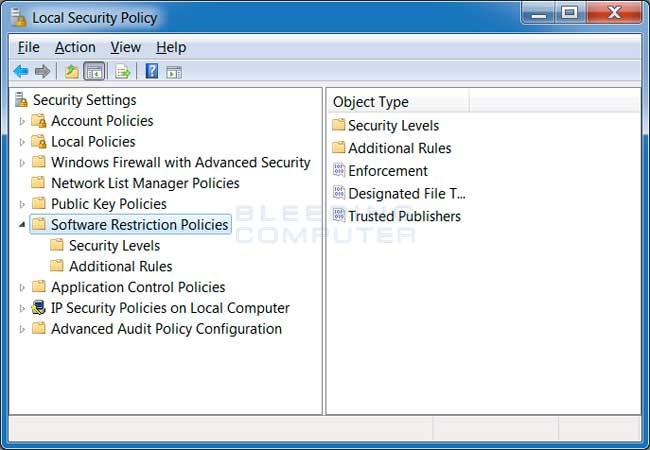Sort by Object Type column header
This screenshot has height=450, width=650.
(x=399, y=102)
